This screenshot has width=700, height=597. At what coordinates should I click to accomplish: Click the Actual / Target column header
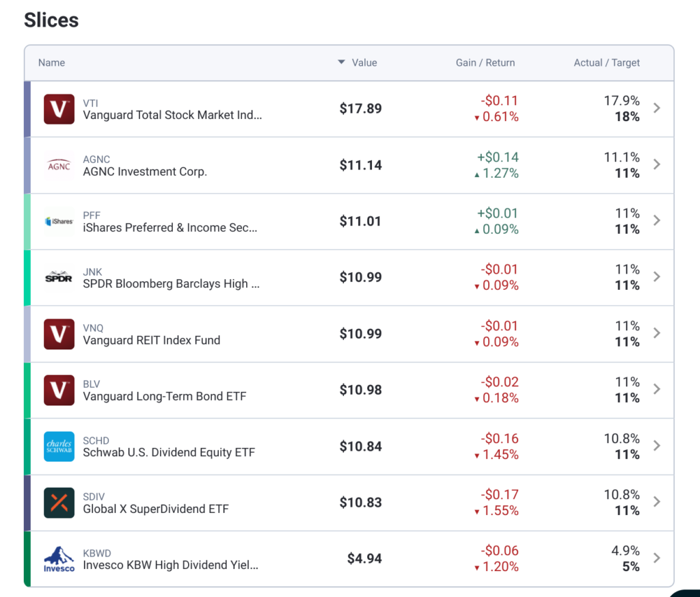[x=606, y=63]
